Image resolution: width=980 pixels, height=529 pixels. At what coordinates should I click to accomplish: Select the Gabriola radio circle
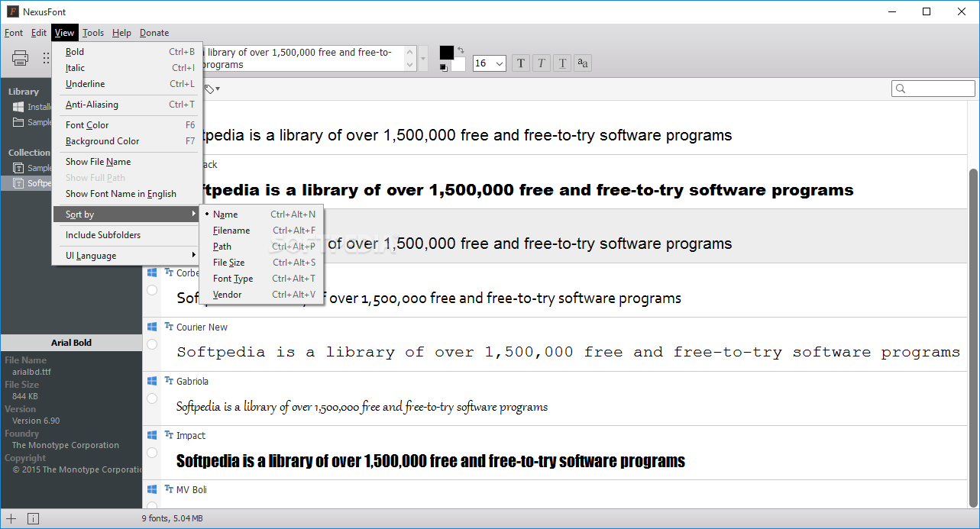click(151, 398)
